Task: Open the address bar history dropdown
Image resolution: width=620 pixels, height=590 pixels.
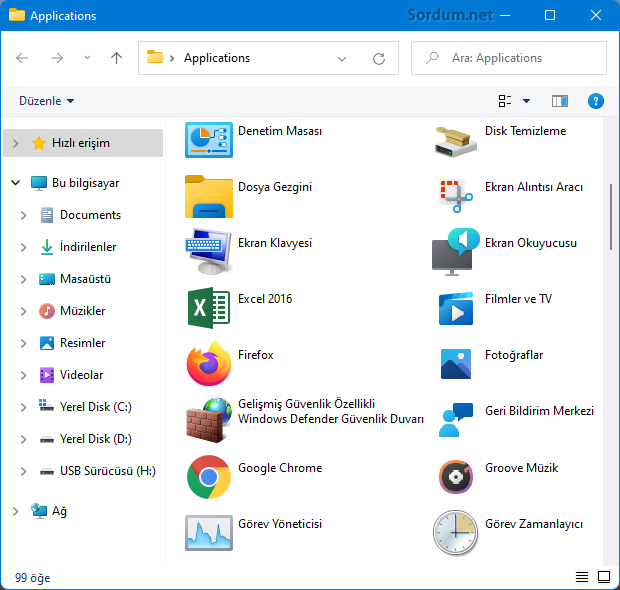Action: pos(342,59)
